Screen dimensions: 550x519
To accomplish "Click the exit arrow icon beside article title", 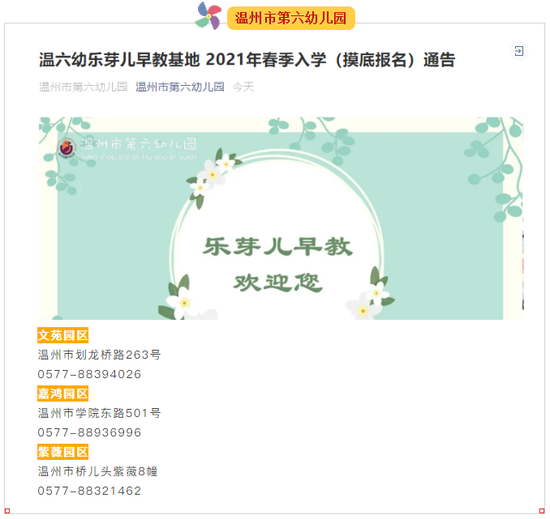I will (519, 51).
